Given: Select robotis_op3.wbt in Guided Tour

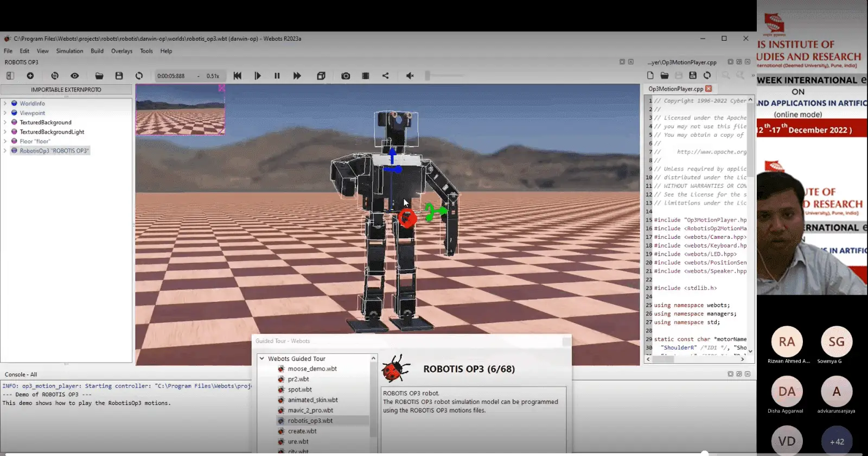Looking at the screenshot, I should click(x=310, y=421).
